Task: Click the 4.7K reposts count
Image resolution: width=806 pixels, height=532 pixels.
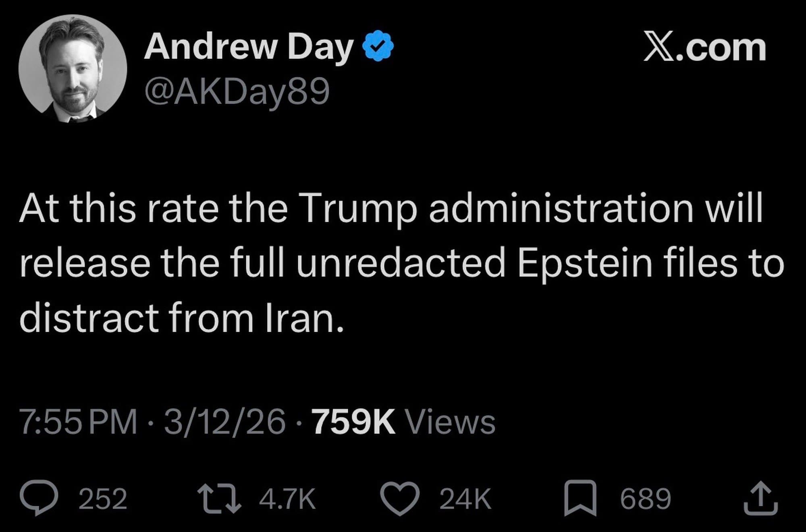Action: [287, 499]
